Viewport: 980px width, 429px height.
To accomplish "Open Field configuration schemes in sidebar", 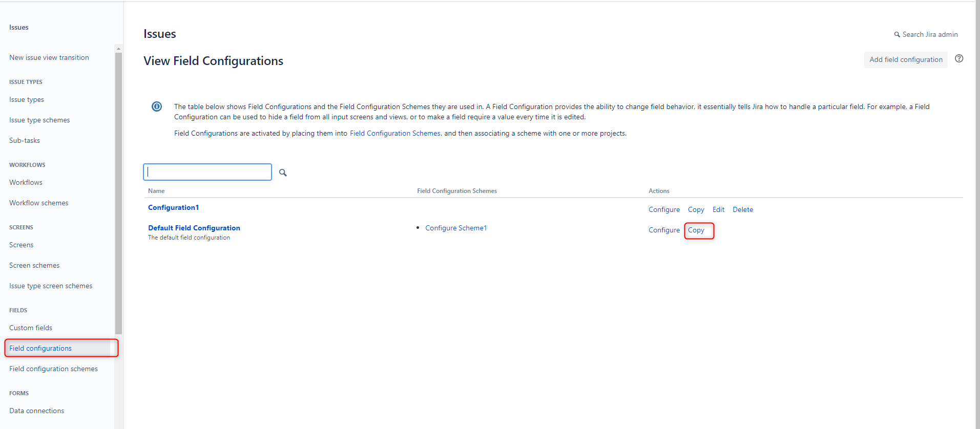I will click(x=53, y=369).
